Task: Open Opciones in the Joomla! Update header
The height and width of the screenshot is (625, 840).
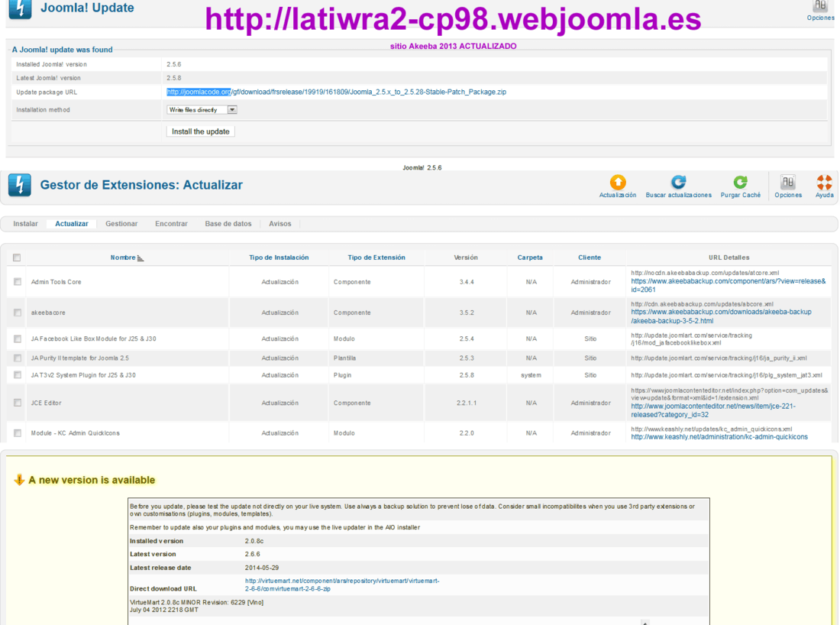Action: point(820,11)
